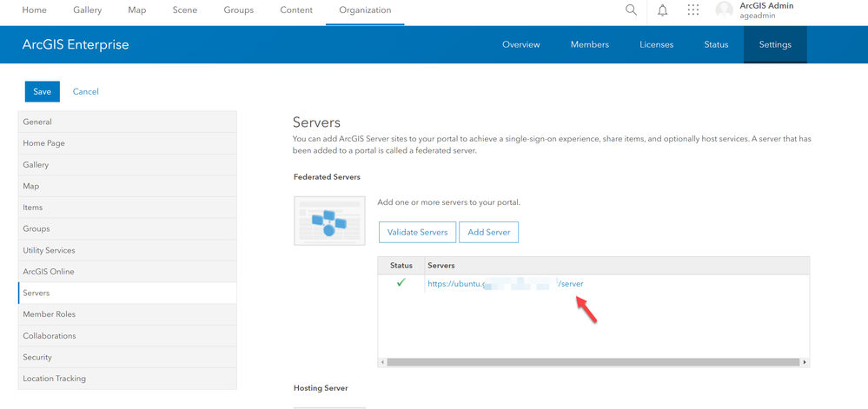This screenshot has width=868, height=409.
Task: Click the Federated Servers heading
Action: [x=328, y=177]
